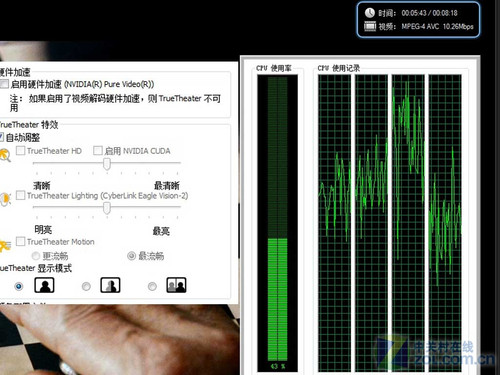Select the 更流畅 radio button
The image size is (500, 375).
pyautogui.click(x=36, y=256)
